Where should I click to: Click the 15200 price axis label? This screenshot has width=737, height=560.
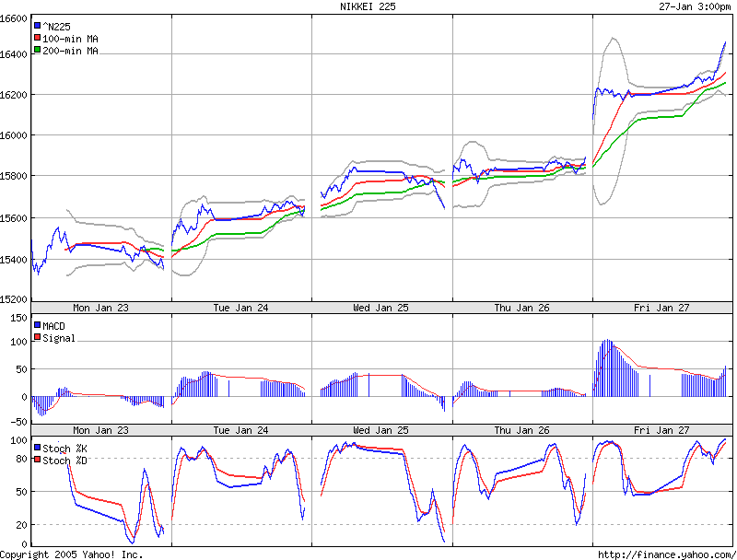[14, 300]
